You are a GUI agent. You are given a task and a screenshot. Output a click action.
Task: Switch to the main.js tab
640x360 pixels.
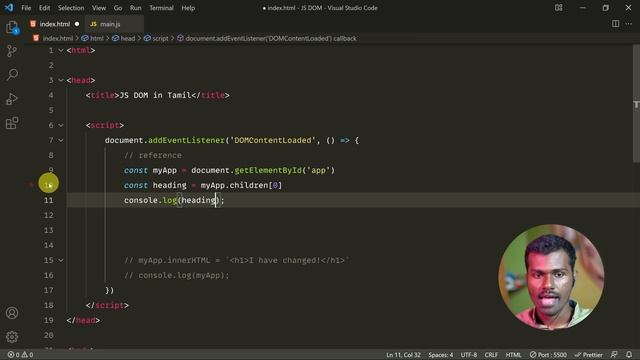click(x=110, y=24)
